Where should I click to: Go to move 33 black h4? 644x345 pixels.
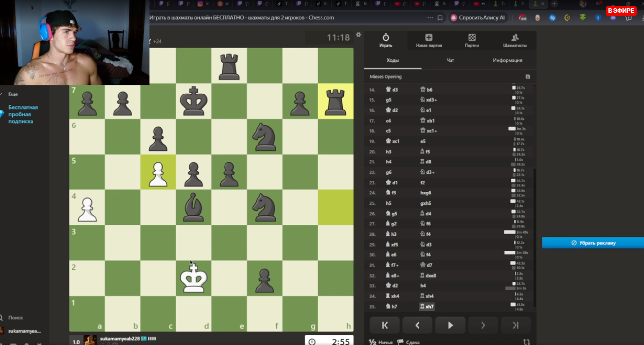(423, 285)
